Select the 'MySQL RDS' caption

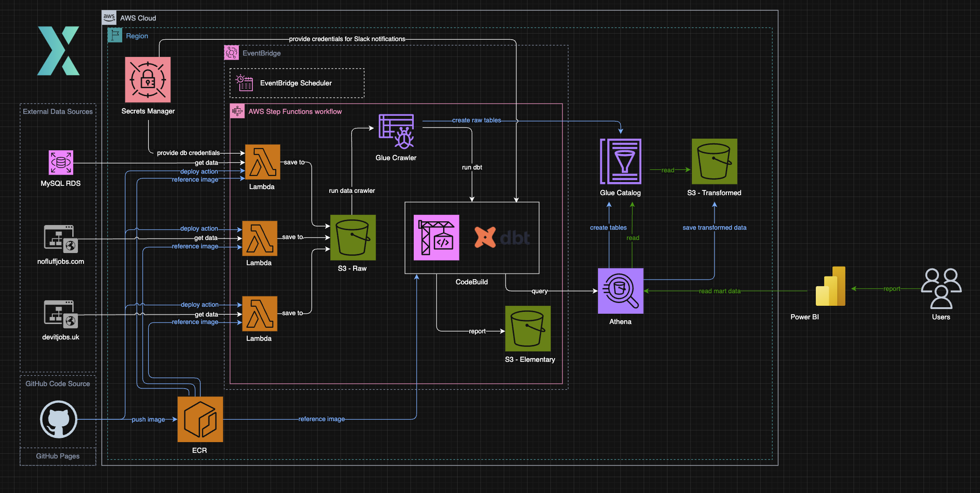coord(61,183)
